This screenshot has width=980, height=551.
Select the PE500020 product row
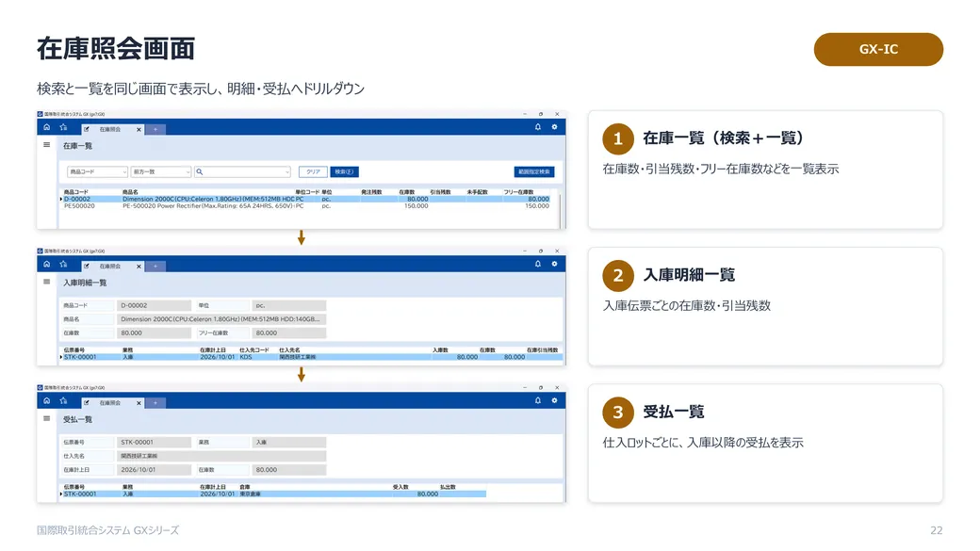[x=305, y=205]
